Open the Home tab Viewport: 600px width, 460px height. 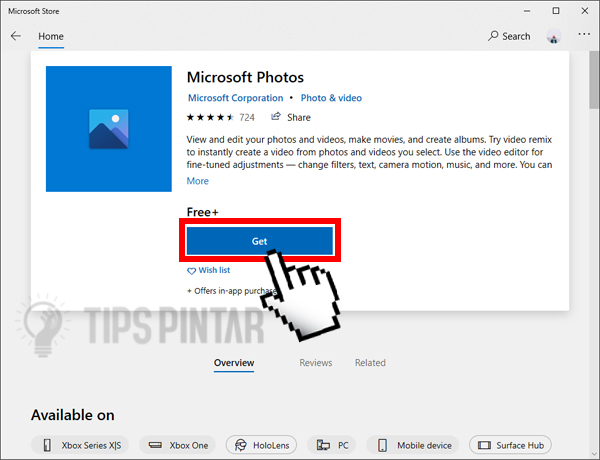51,36
